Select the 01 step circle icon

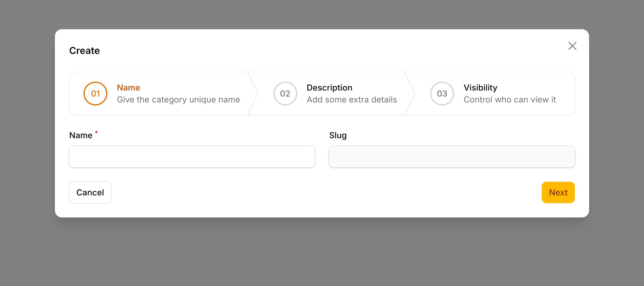pyautogui.click(x=95, y=94)
